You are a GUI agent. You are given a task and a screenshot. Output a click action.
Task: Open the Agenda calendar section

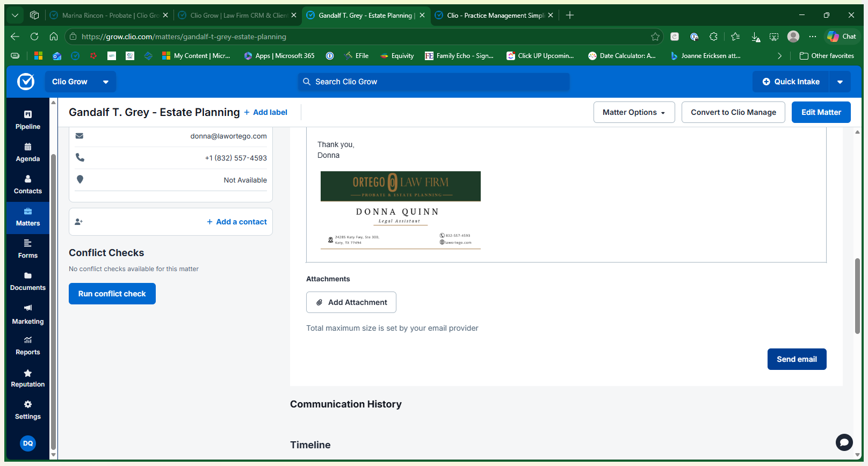coord(28,152)
